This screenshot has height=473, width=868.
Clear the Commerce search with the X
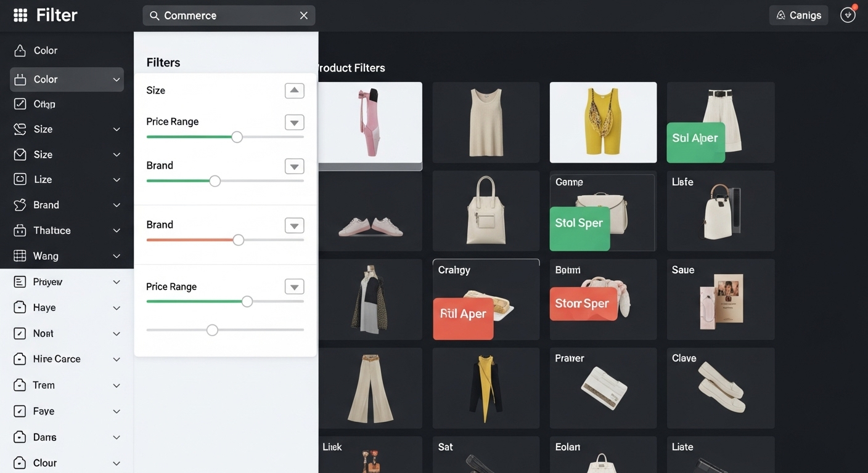coord(303,16)
